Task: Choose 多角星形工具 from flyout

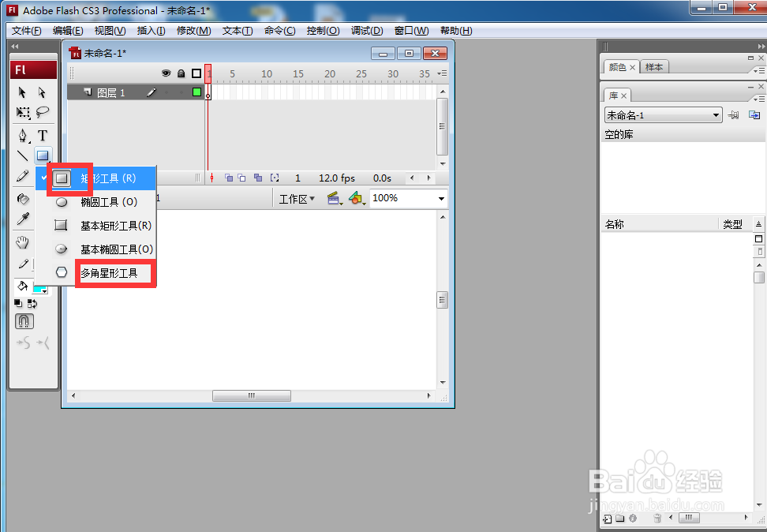Action: (x=96, y=272)
